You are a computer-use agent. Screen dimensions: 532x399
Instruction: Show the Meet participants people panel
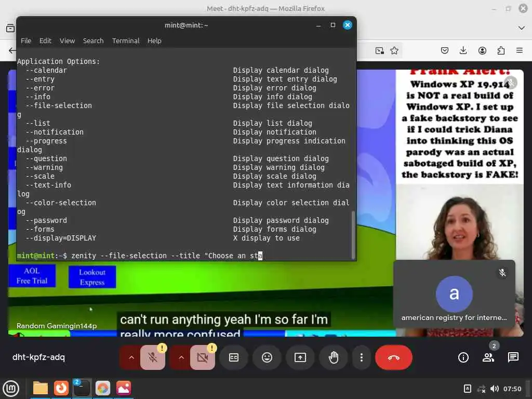tap(488, 357)
